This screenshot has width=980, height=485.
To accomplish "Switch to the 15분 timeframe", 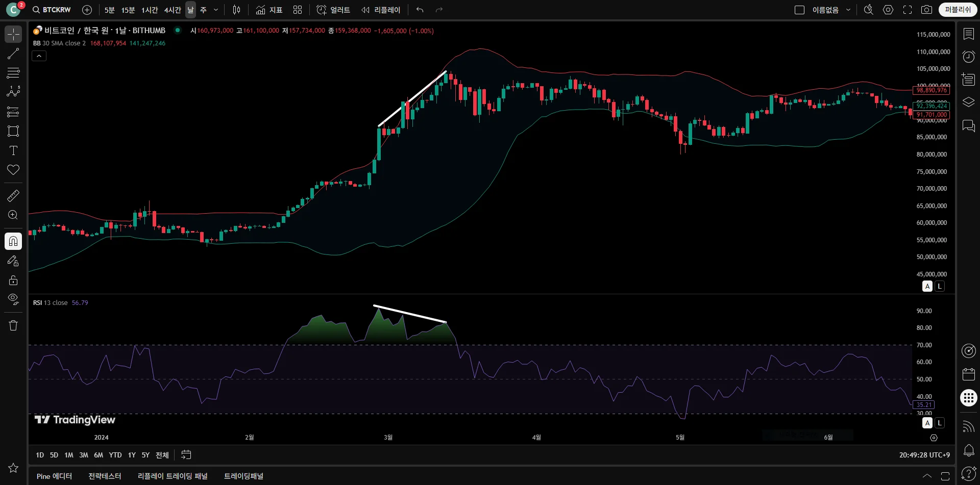I will pos(128,10).
